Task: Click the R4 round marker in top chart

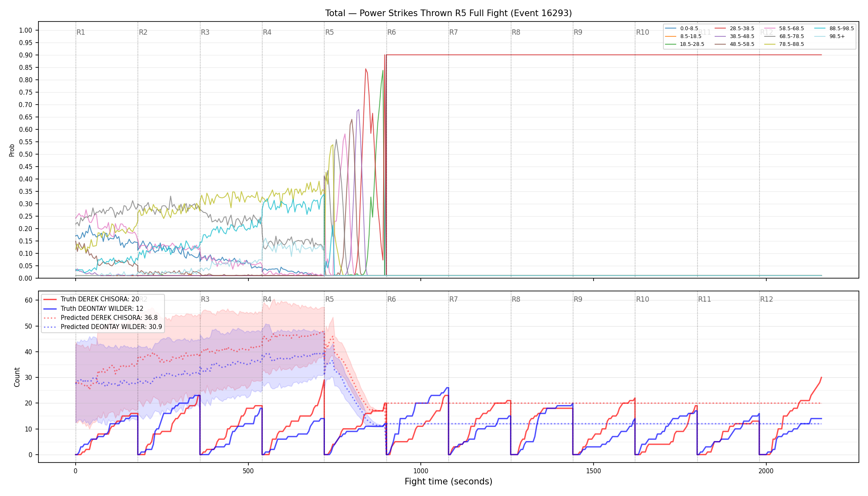Action: pos(267,32)
